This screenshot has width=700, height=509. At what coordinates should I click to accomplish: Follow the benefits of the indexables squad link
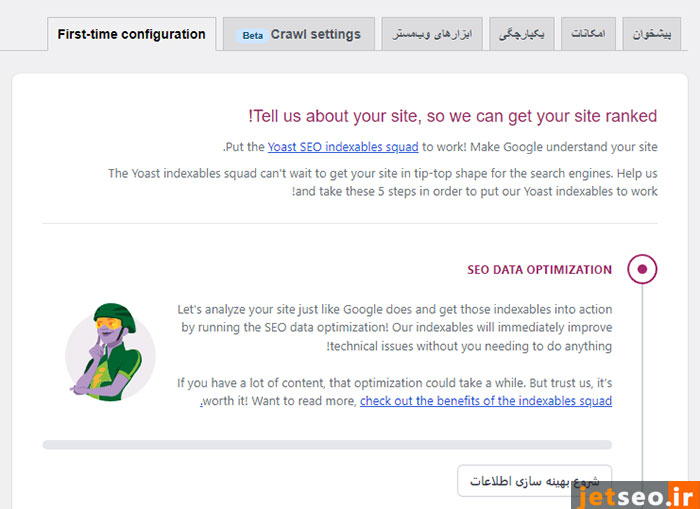tap(486, 401)
